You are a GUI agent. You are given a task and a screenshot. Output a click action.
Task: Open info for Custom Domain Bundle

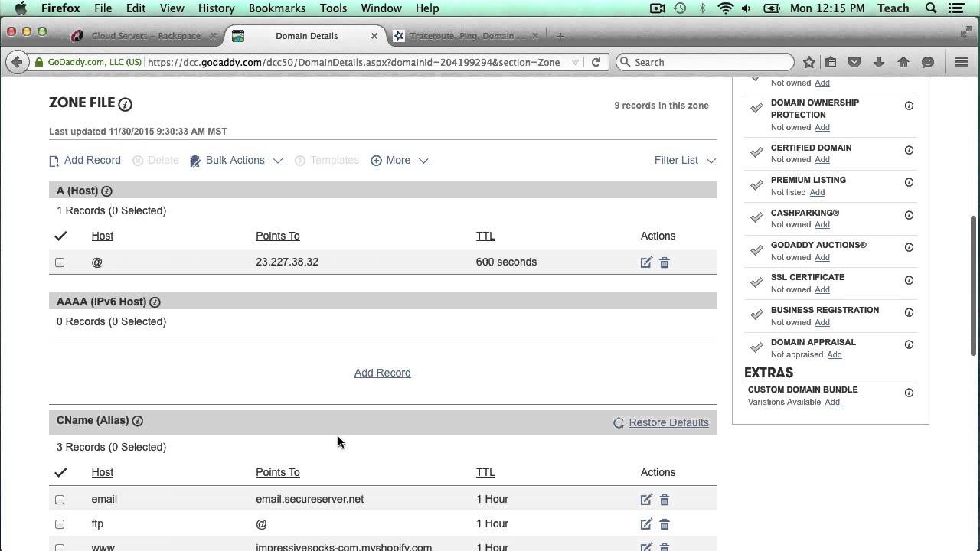tap(909, 393)
